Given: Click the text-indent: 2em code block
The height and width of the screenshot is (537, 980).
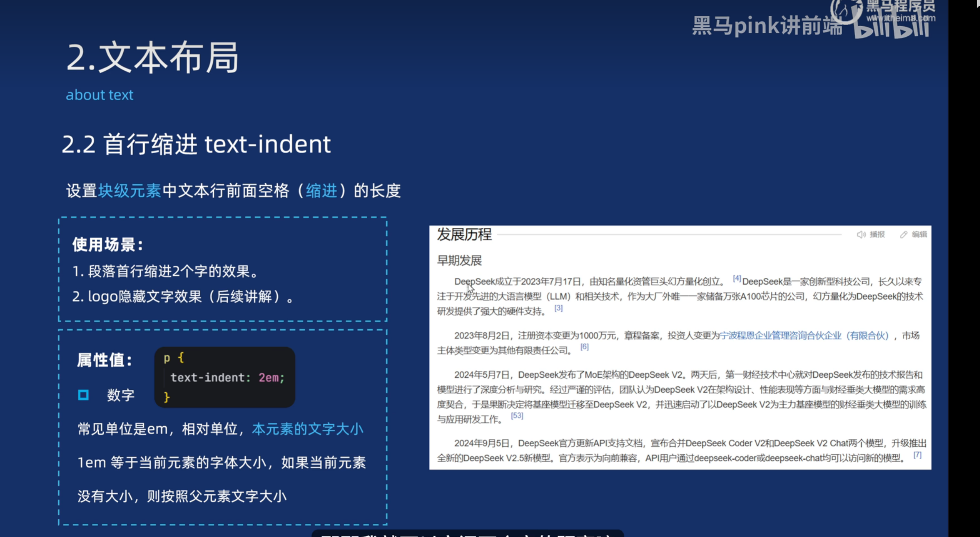Looking at the screenshot, I should [225, 377].
